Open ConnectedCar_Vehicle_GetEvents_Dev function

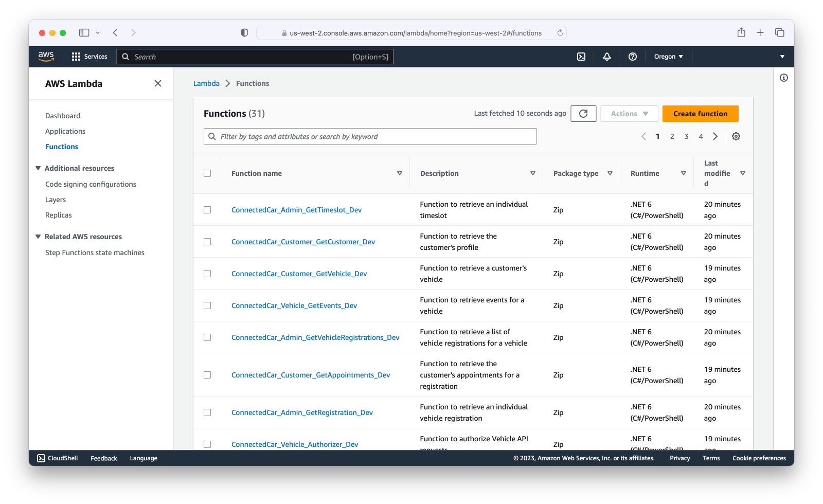coord(294,305)
